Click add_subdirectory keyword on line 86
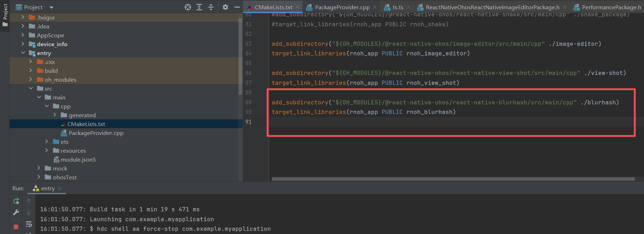 [300, 73]
